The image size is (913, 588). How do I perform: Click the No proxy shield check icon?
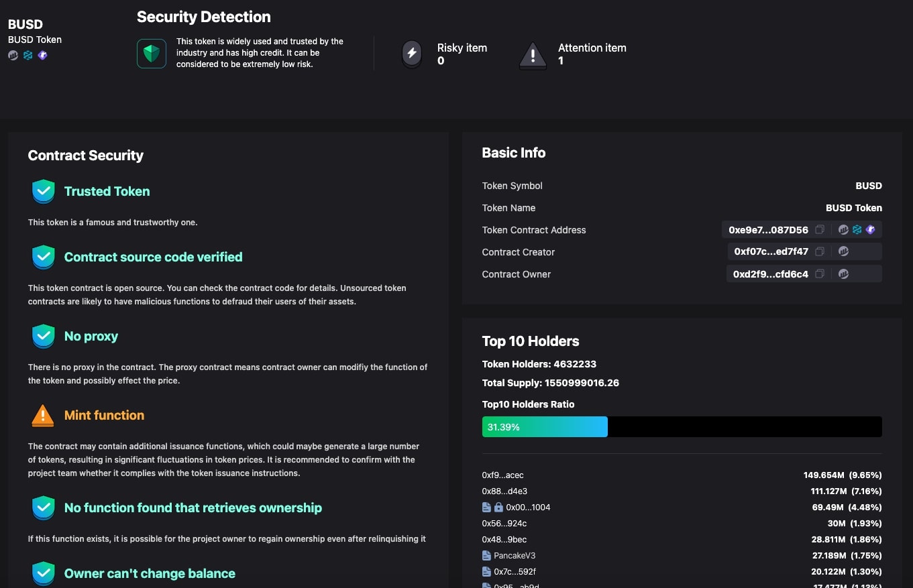pyautogui.click(x=44, y=337)
